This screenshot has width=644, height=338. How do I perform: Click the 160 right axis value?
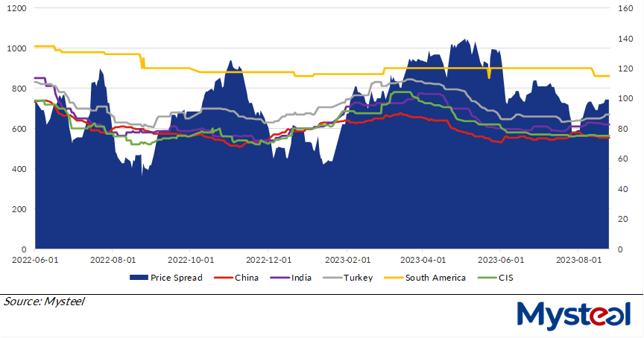pos(625,8)
